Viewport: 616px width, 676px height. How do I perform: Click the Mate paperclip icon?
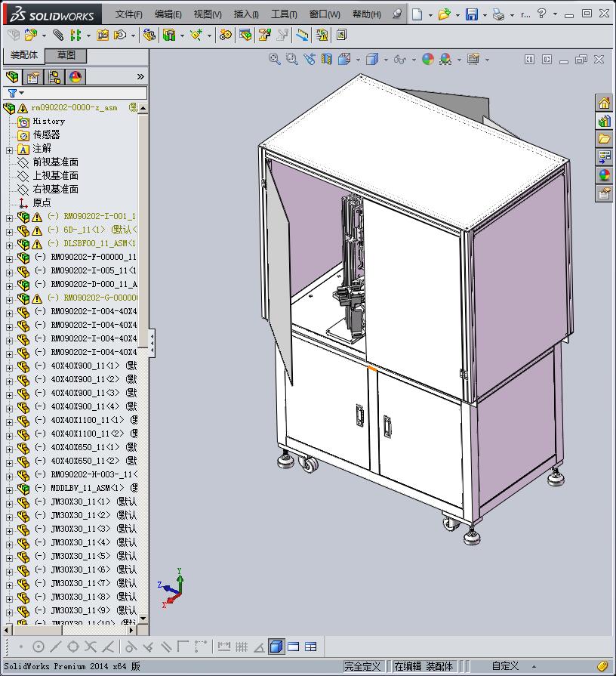[58, 35]
